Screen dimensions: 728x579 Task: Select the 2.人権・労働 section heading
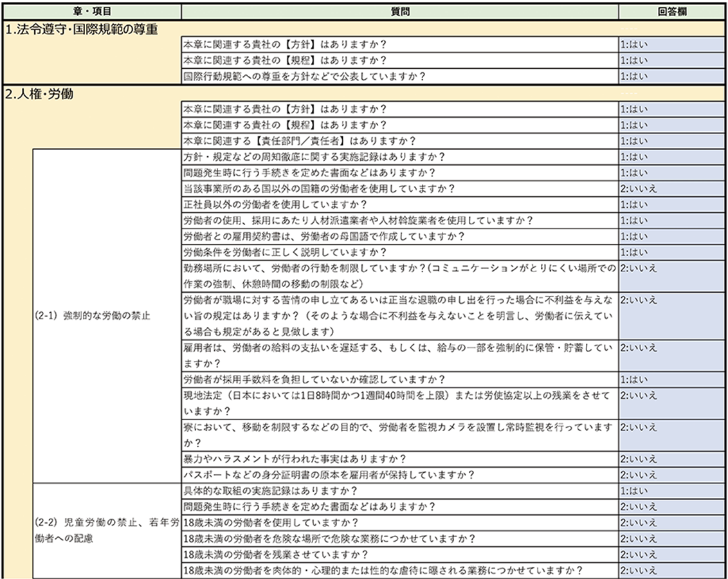(39, 94)
